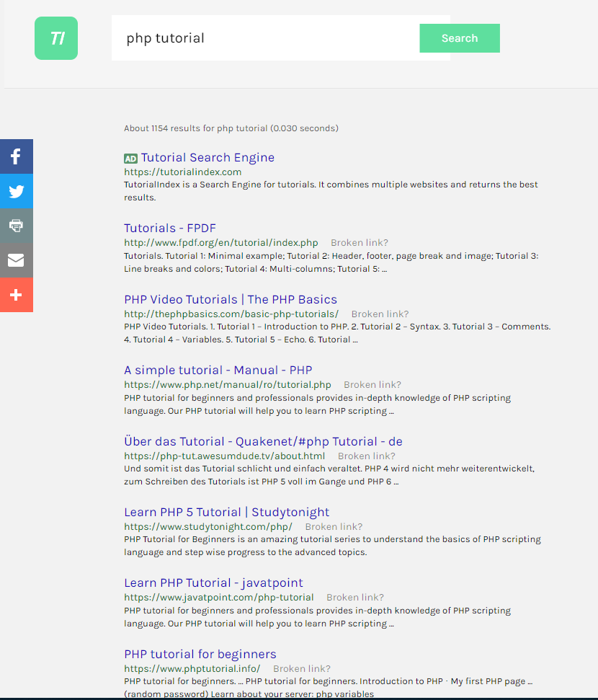This screenshot has height=700, width=598.
Task: Open fpdf.org tutorial index URL
Action: click(221, 243)
